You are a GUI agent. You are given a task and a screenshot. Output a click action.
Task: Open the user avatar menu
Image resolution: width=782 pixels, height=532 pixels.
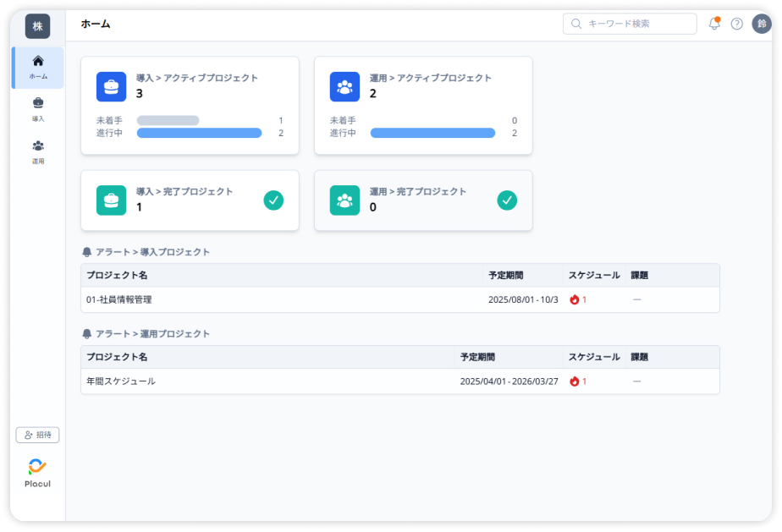tap(762, 24)
